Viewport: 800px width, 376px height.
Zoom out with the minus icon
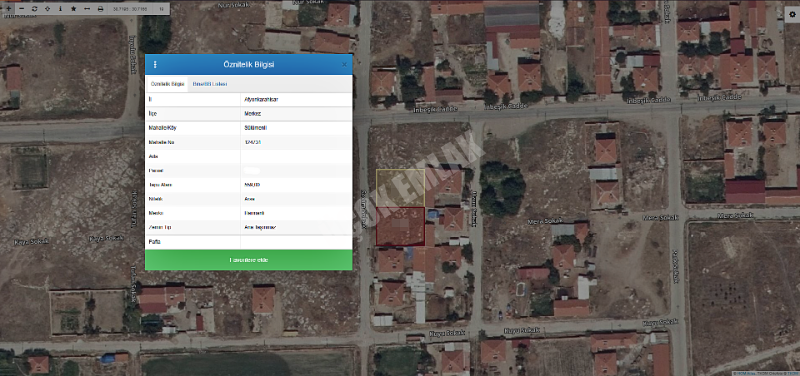click(21, 9)
